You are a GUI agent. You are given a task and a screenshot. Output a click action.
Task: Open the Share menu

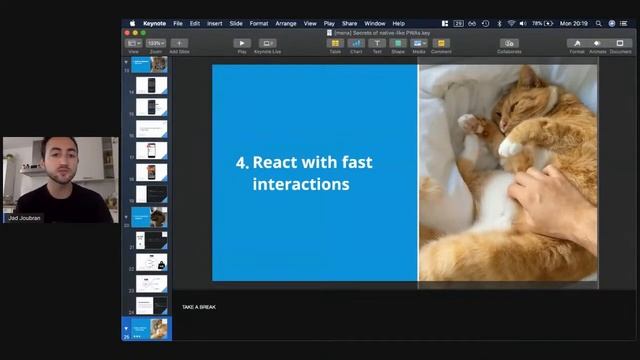349,24
